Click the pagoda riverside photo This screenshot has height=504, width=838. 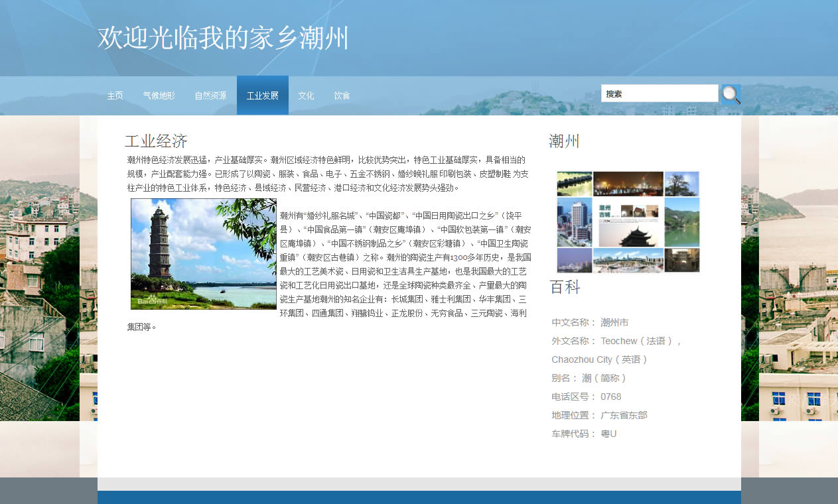(204, 253)
